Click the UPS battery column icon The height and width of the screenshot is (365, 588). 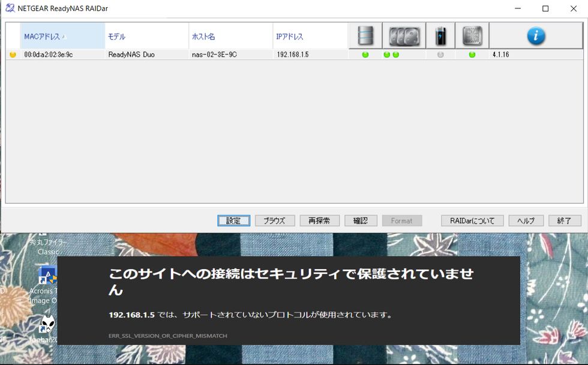tap(440, 36)
